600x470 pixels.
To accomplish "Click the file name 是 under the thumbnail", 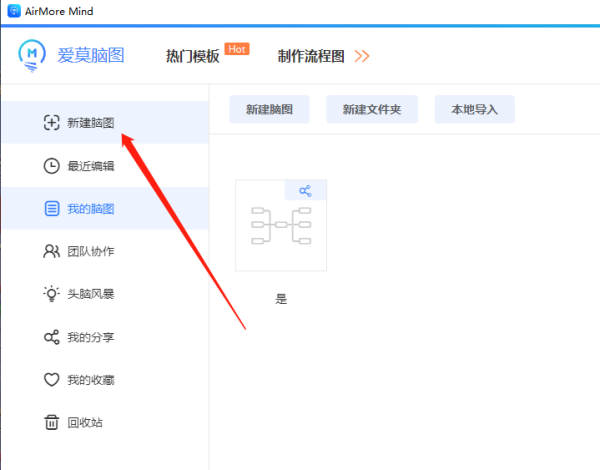I will pyautogui.click(x=281, y=299).
